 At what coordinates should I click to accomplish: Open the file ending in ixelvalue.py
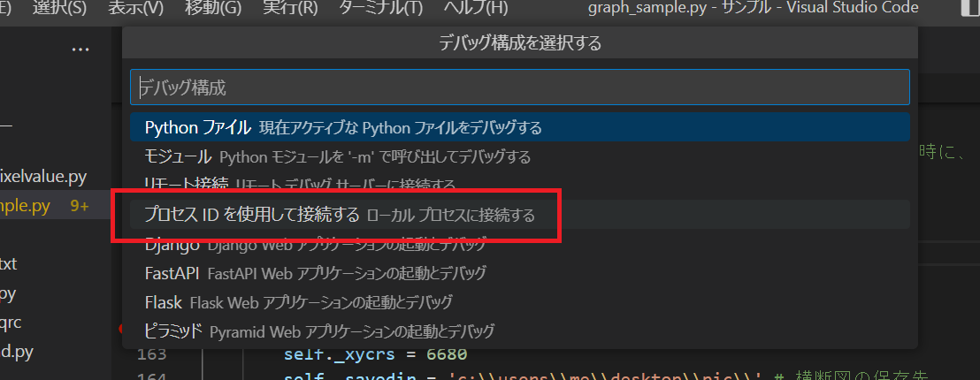[x=43, y=177]
